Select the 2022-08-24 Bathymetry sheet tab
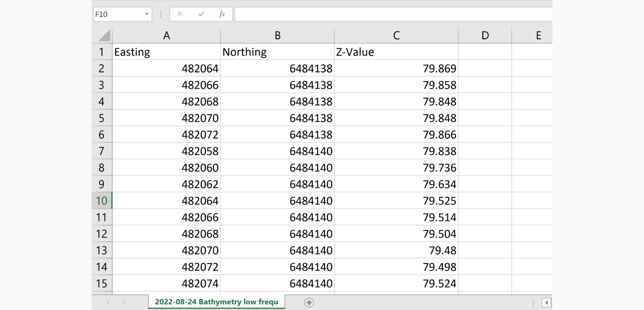 click(217, 302)
